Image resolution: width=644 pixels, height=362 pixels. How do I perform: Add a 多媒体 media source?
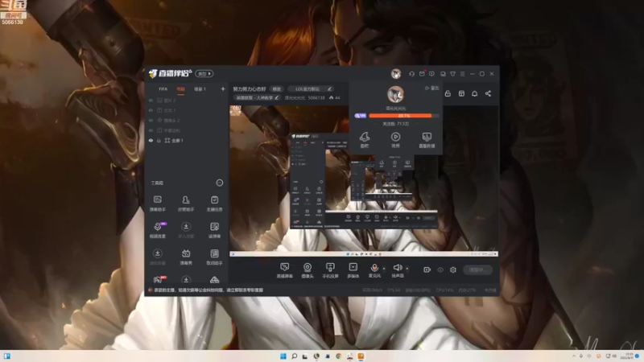[353, 270]
